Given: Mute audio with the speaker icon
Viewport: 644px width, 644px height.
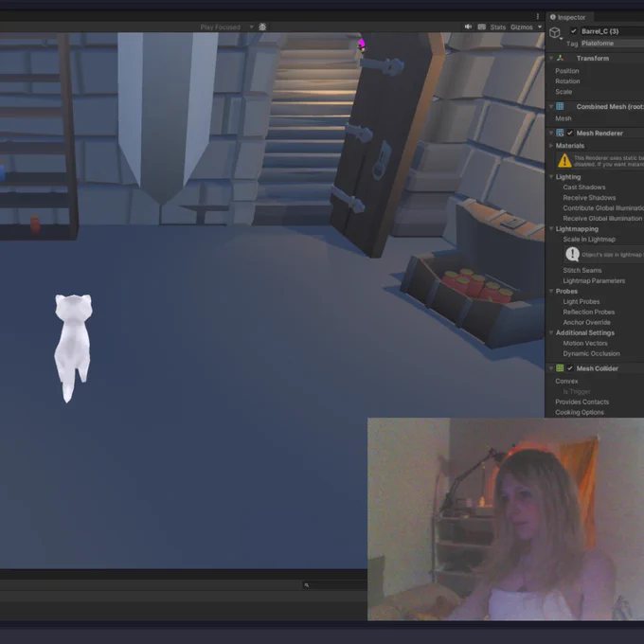Looking at the screenshot, I should coord(468,27).
